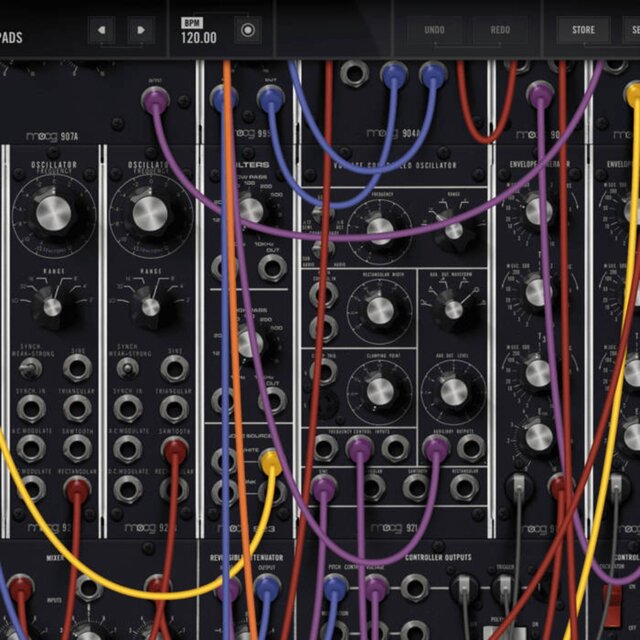Screen dimensions: 640x640
Task: Adjust the aux out level knob
Action: pyautogui.click(x=453, y=391)
